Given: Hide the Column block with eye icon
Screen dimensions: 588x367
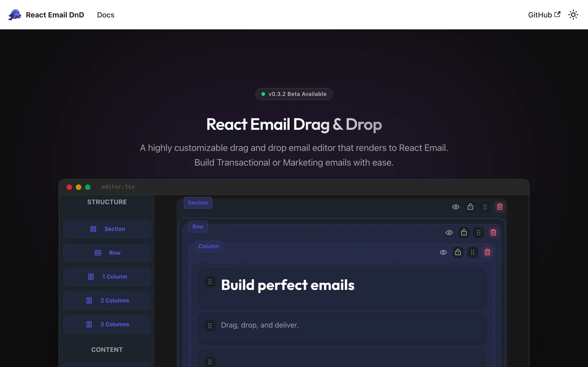Looking at the screenshot, I should coord(443,252).
